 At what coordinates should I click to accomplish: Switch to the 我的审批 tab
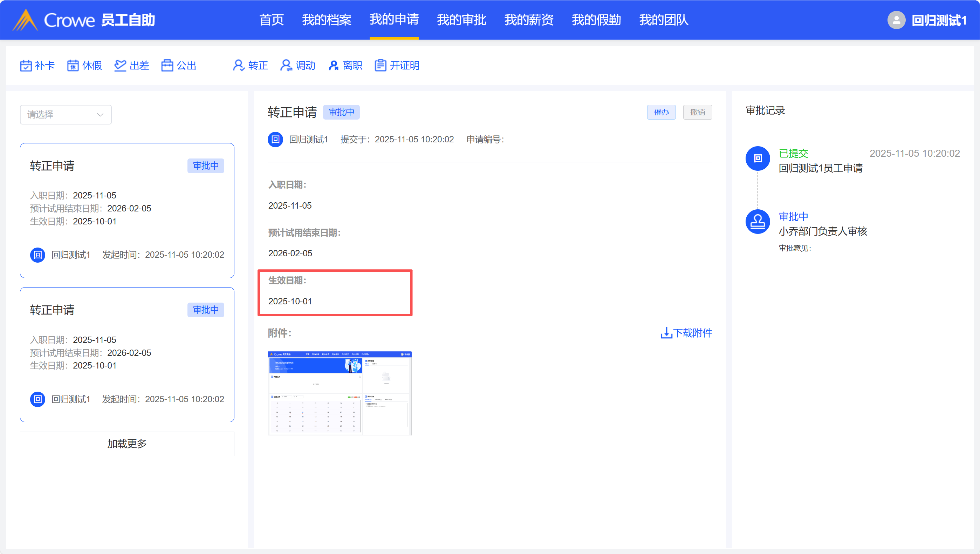461,20
